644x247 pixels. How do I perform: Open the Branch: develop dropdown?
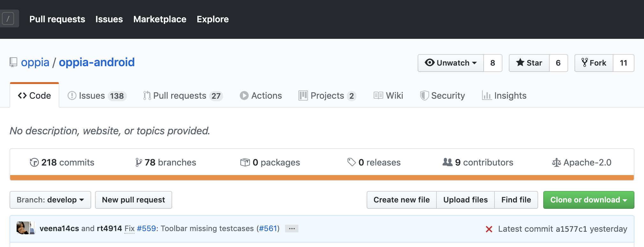coord(50,200)
